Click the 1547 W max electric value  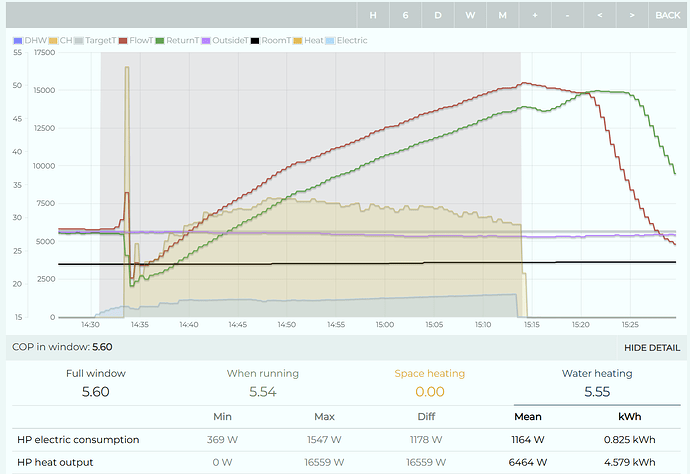(324, 440)
